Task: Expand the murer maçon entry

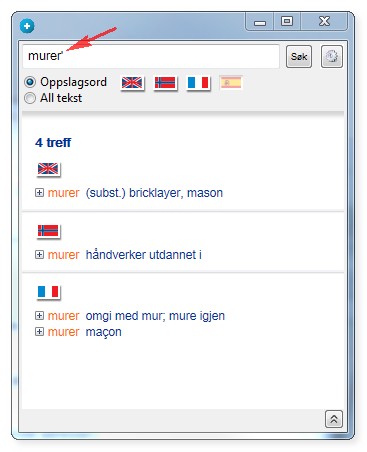Action: click(39, 331)
